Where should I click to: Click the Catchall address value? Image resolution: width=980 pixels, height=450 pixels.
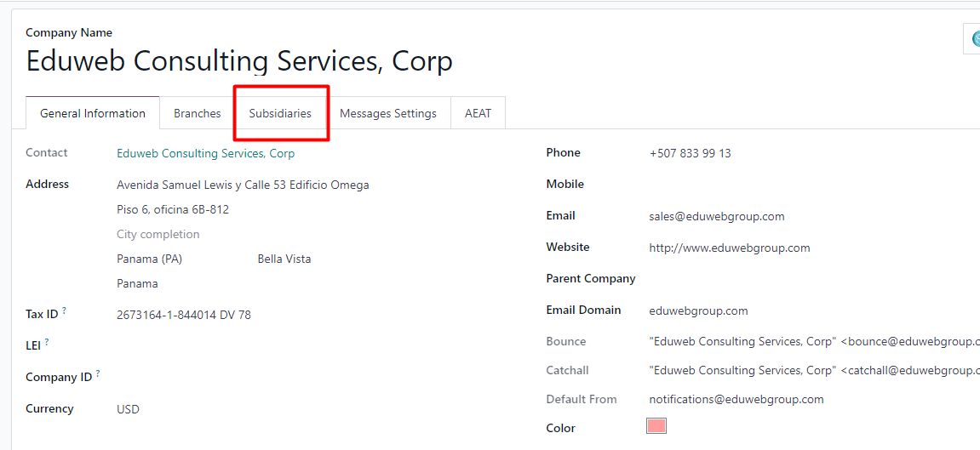point(814,371)
